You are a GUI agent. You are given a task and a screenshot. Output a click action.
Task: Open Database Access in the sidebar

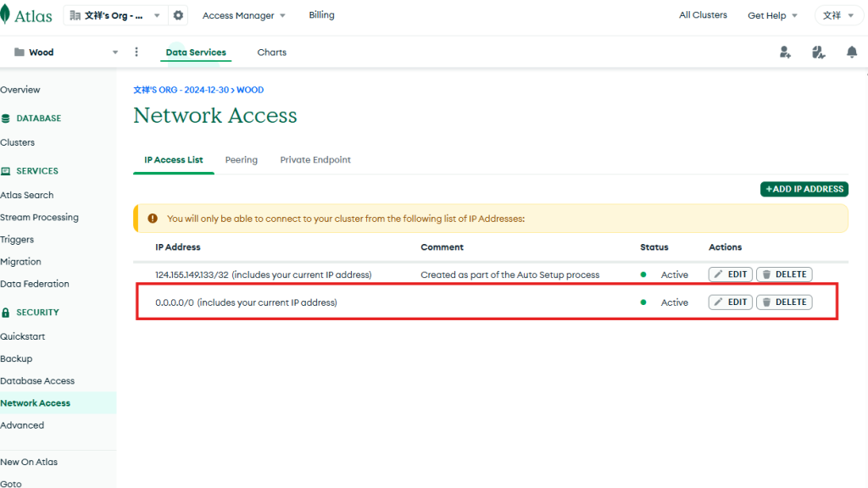[37, 380]
